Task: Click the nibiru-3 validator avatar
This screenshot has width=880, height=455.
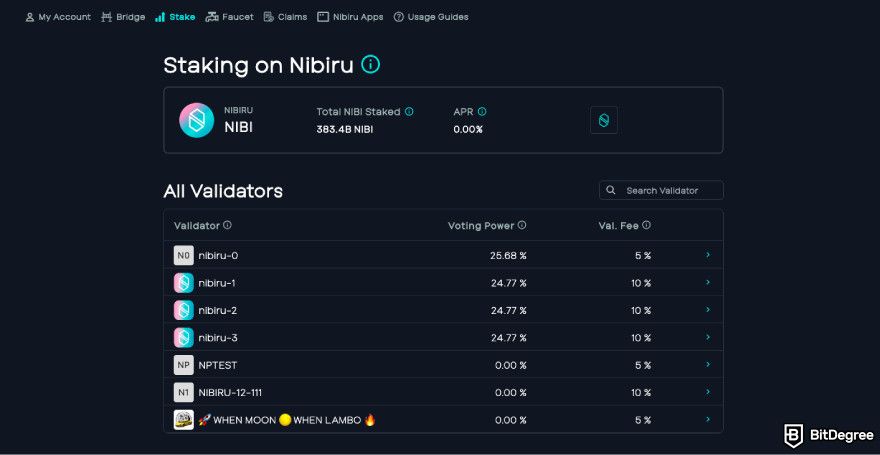Action: click(184, 338)
